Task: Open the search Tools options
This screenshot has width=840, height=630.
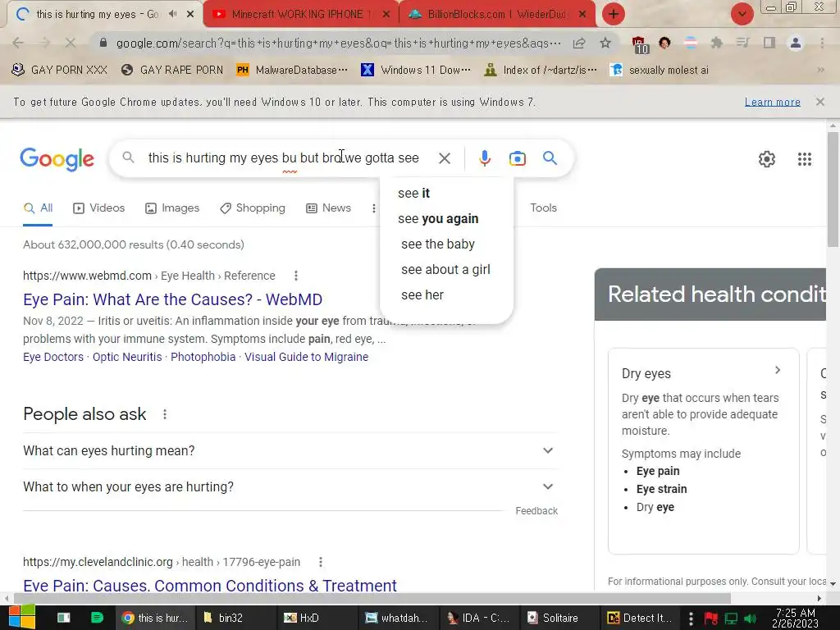Action: (543, 208)
